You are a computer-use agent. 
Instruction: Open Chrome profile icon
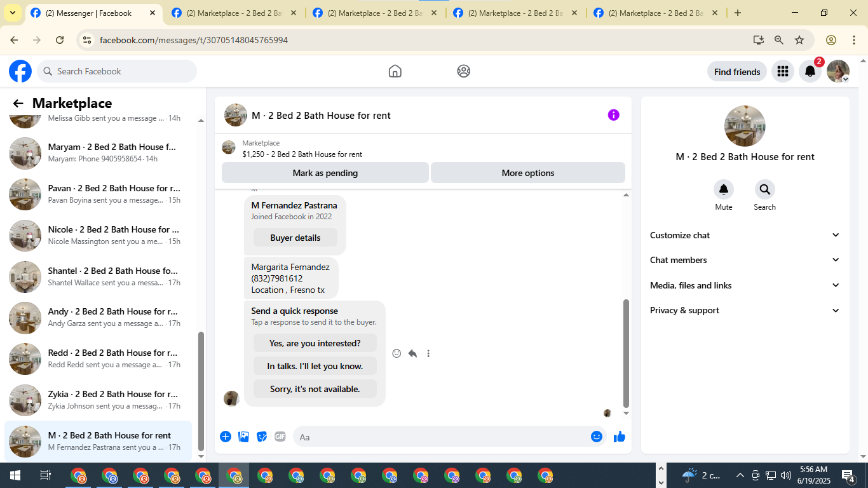point(831,40)
